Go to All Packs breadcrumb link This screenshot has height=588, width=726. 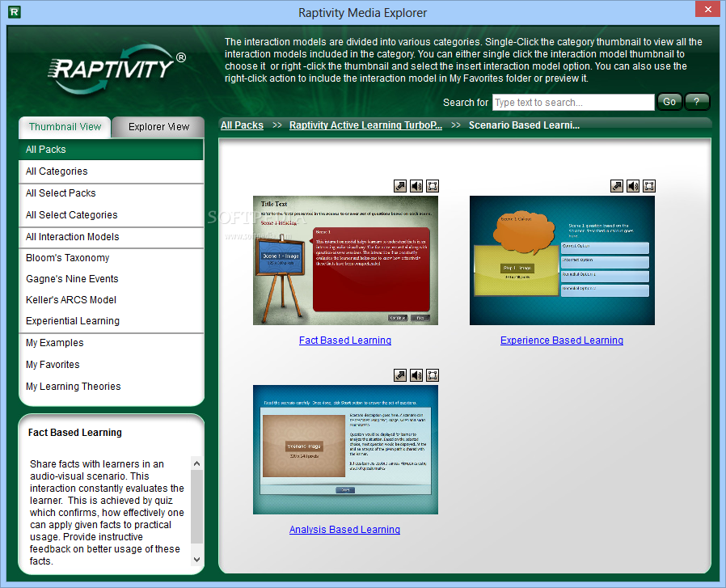[242, 125]
